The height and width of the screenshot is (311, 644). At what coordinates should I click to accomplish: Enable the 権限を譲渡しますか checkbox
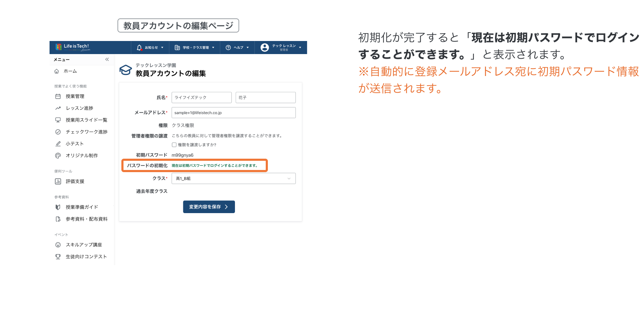174,145
